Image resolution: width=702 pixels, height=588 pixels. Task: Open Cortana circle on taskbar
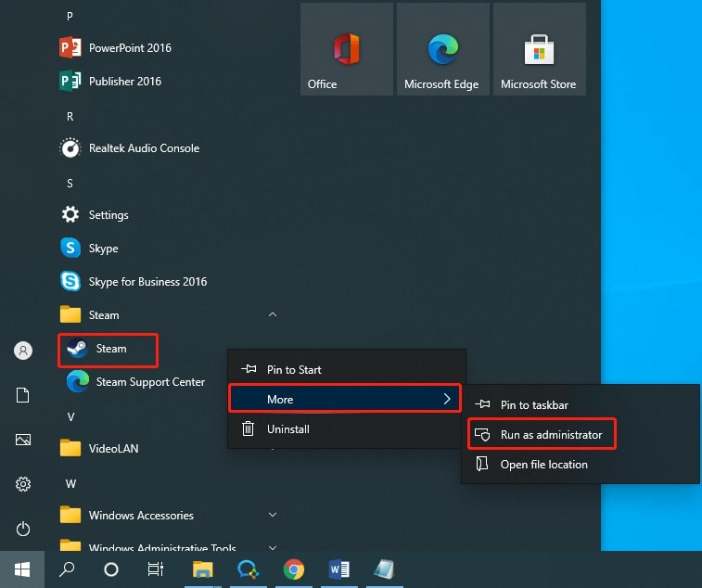coord(111,569)
